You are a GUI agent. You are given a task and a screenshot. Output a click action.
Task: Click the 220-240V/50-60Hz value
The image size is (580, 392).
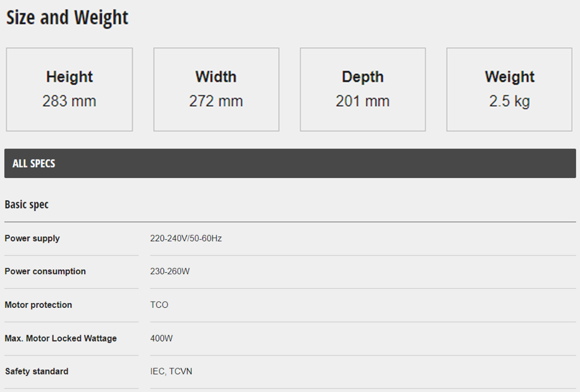point(186,238)
